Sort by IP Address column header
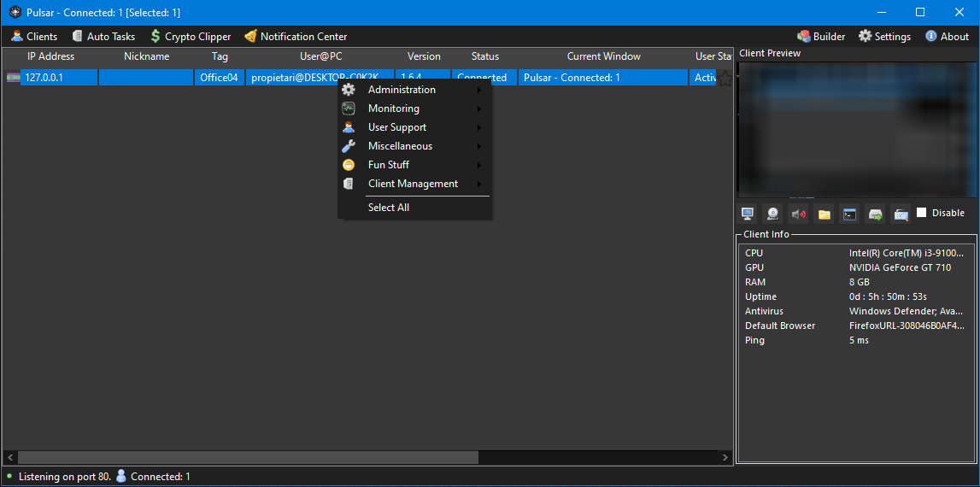 50,56
